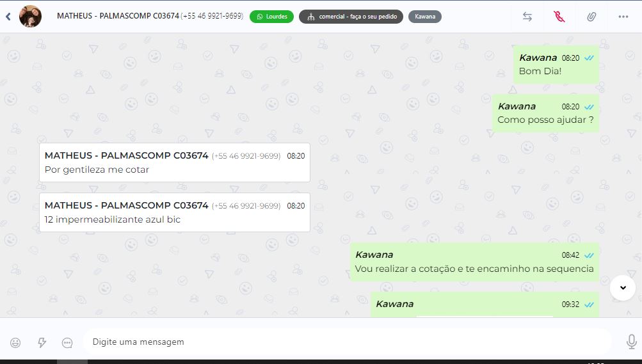Click the MATHEUS - PALMASCOMP C03674 header name
The width and height of the screenshot is (642, 364).
(x=118, y=16)
